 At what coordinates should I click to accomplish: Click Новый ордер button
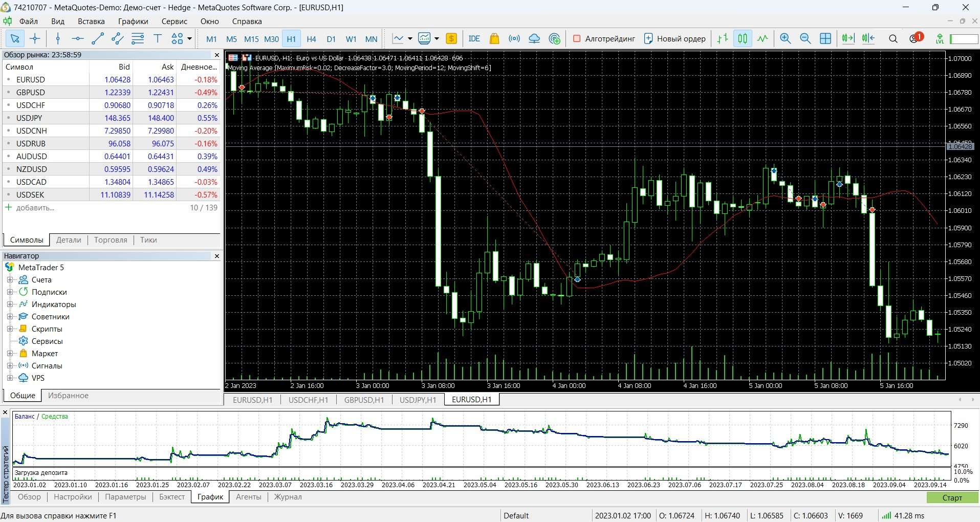[674, 38]
